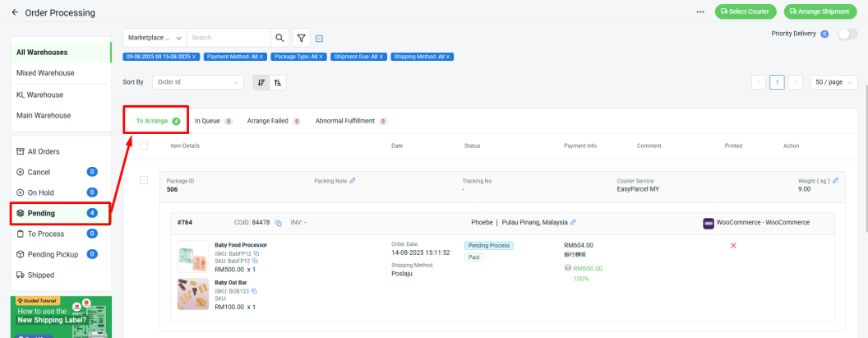Open the 50 / page dropdown
The width and height of the screenshot is (868, 338).
pos(833,82)
